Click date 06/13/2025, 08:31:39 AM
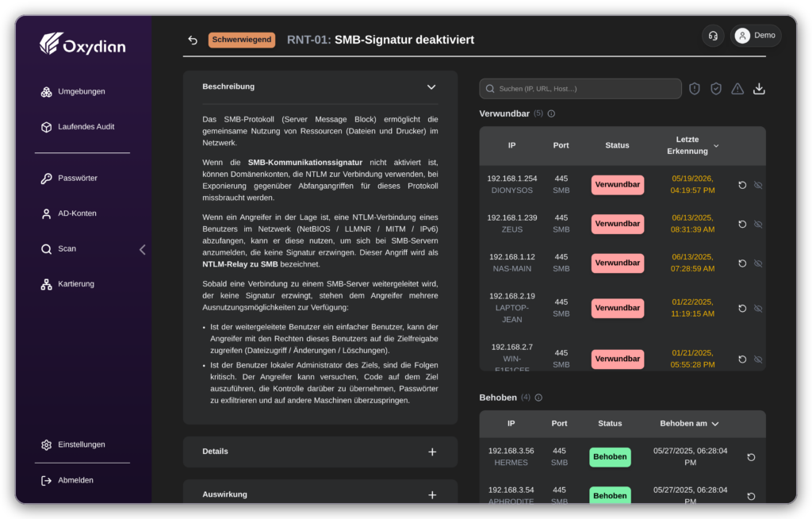This screenshot has height=519, width=812. (692, 224)
